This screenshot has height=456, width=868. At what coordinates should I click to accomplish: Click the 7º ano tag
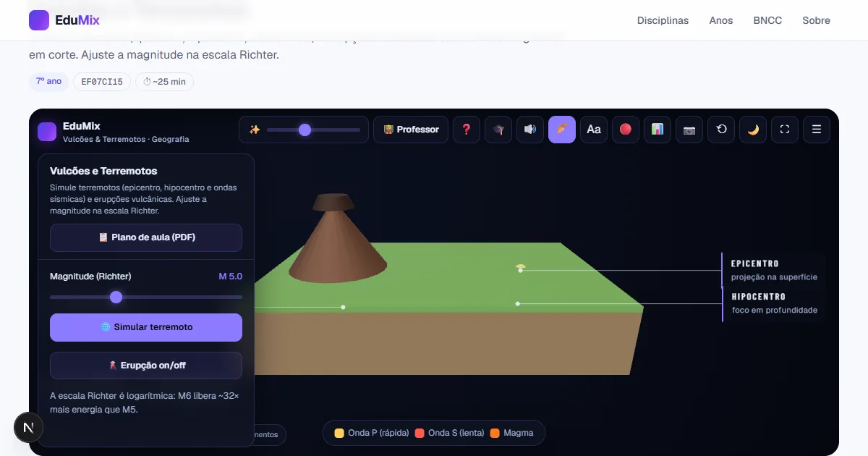point(49,81)
